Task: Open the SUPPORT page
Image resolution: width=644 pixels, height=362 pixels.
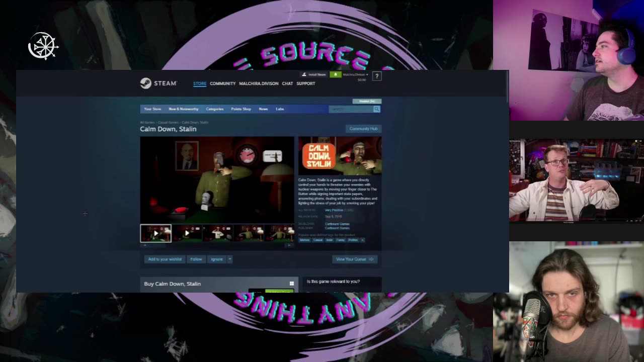Action: [306, 83]
